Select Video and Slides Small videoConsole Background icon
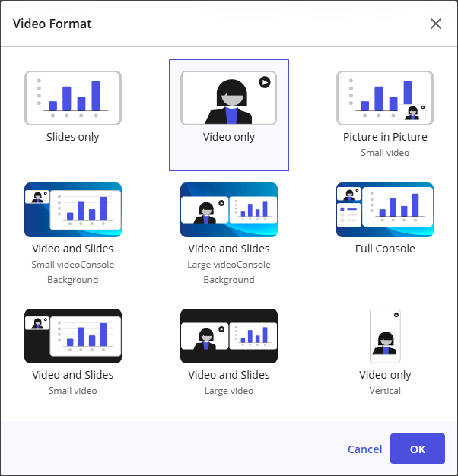458x476 pixels. click(x=73, y=210)
